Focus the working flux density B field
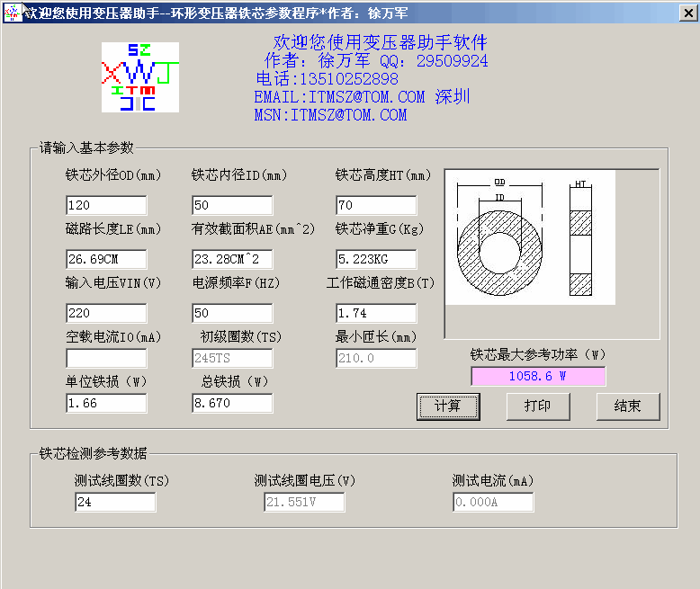 click(375, 313)
